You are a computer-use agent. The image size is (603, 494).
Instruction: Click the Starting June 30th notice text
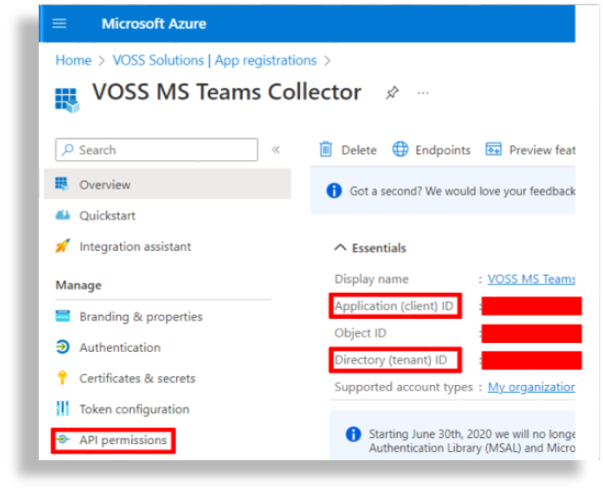(472, 441)
